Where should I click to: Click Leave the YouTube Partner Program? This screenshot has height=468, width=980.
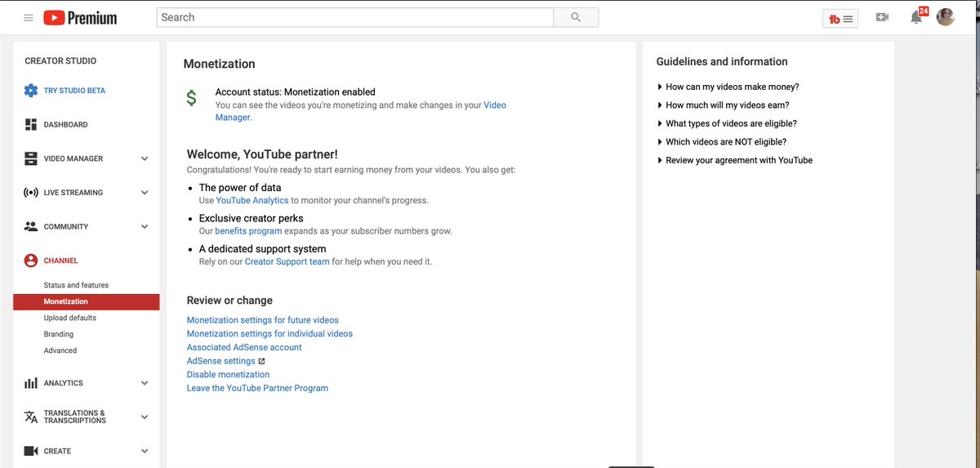coord(257,388)
